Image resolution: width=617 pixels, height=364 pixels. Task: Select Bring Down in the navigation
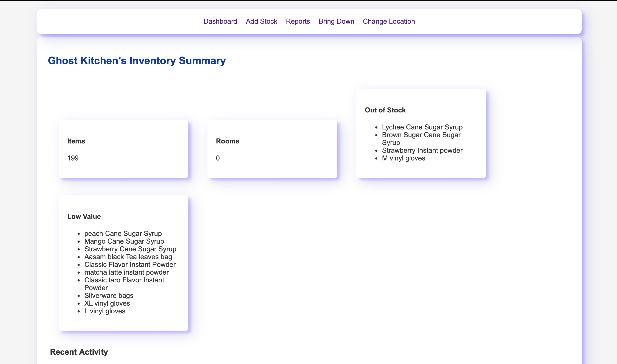336,21
